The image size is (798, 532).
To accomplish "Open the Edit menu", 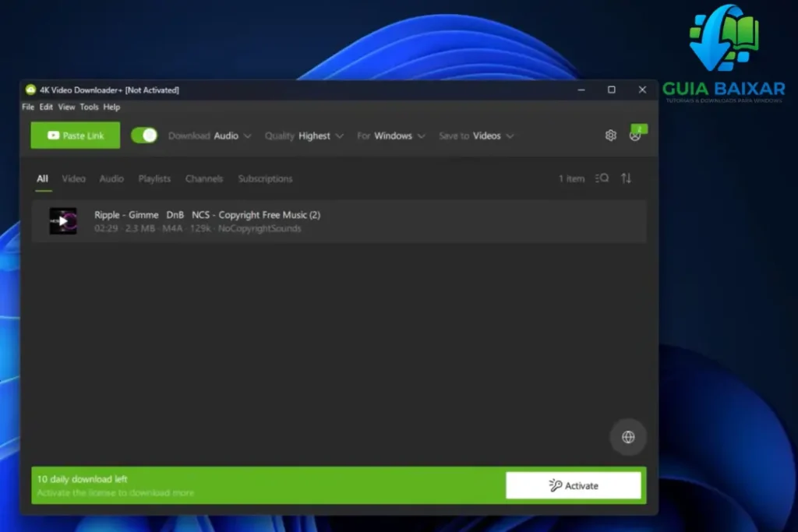I will 46,107.
